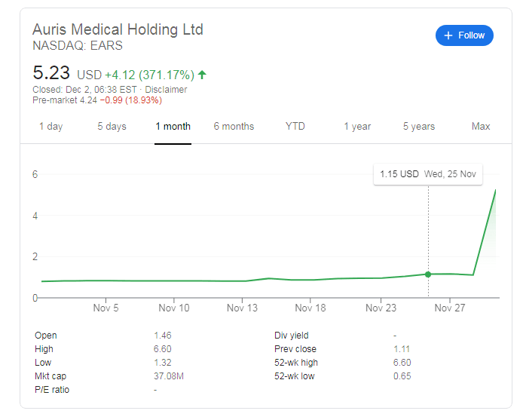Viewport: 523px width, 420px height.
Task: Switch to the 5 days range
Action: click(112, 127)
